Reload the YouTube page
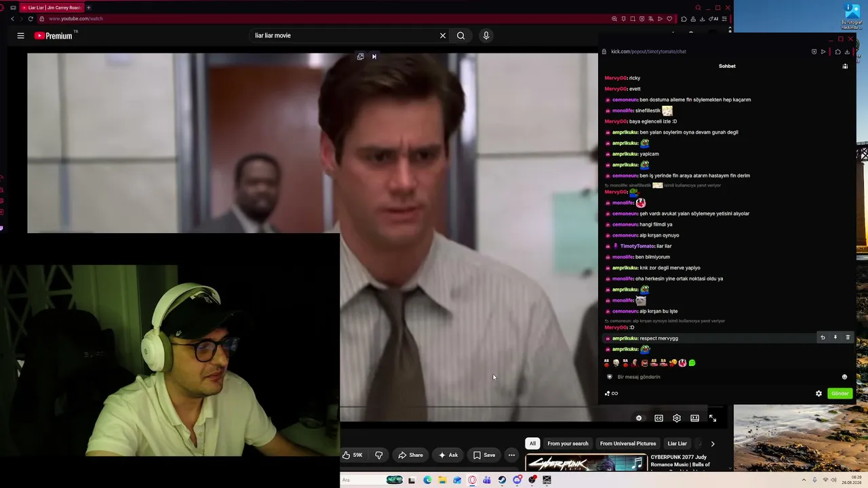 (31, 19)
